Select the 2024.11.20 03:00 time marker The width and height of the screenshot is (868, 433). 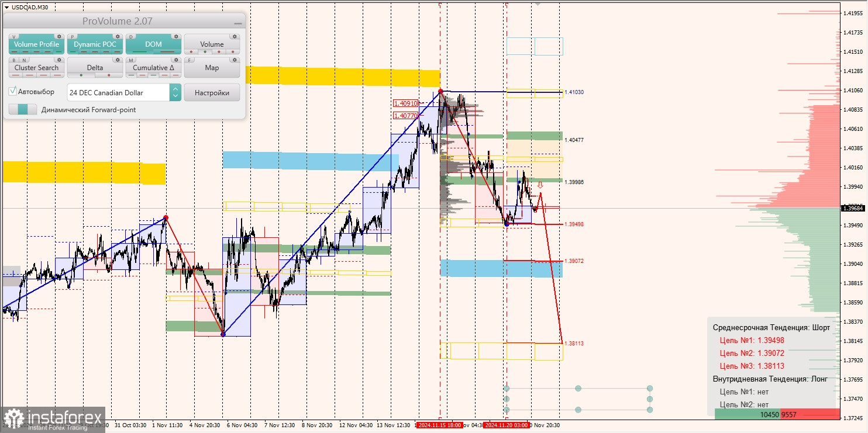507,425
